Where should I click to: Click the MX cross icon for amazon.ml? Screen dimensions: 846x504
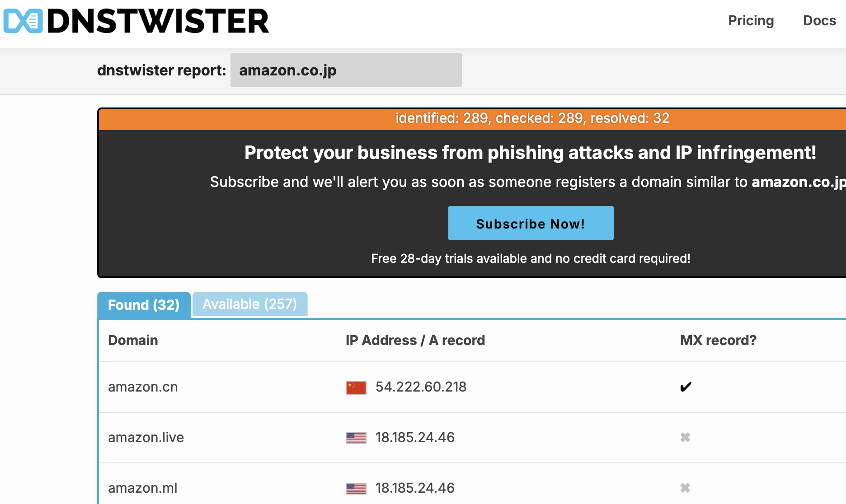click(x=685, y=488)
